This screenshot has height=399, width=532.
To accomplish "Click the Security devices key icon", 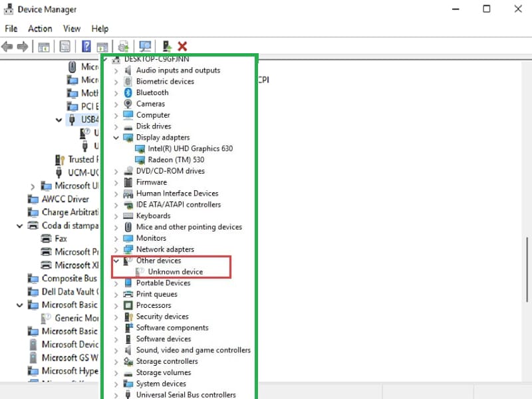I will coord(128,317).
